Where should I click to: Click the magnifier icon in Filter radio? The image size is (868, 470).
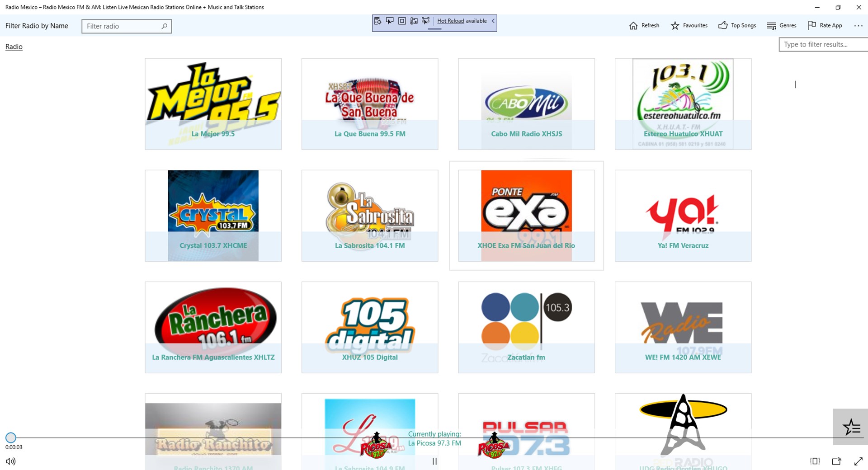[x=164, y=26]
